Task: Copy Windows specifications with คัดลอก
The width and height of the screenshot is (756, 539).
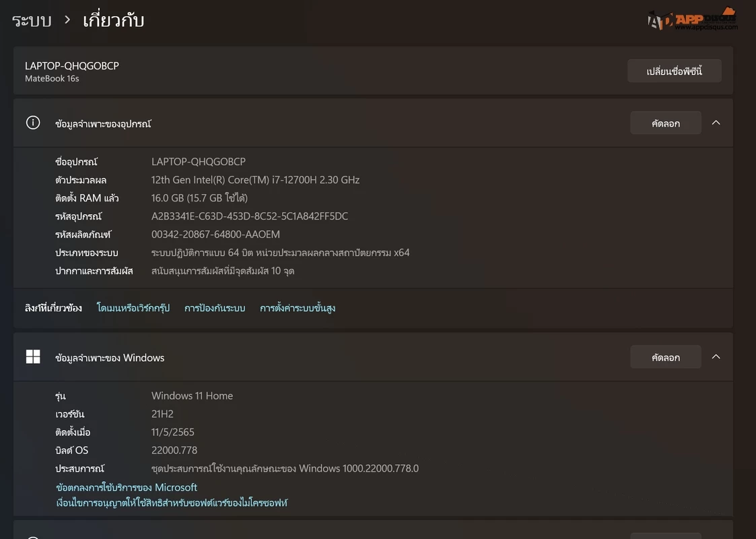Action: pos(665,357)
